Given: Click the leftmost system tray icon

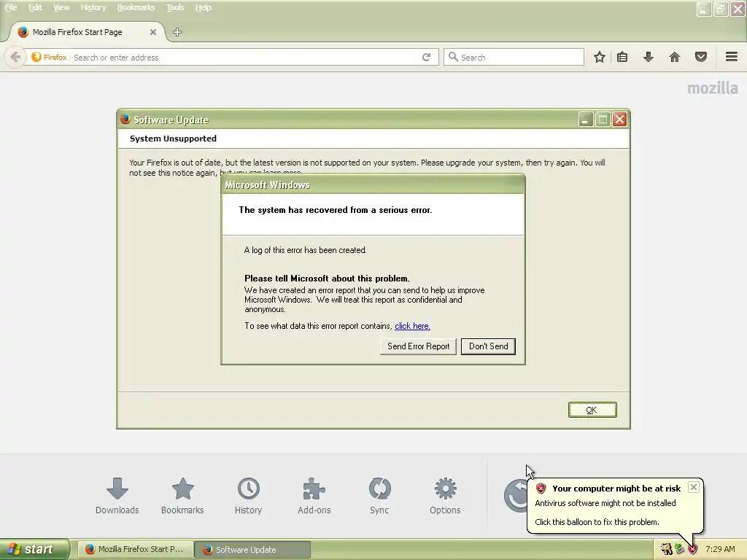Looking at the screenshot, I should [x=667, y=550].
